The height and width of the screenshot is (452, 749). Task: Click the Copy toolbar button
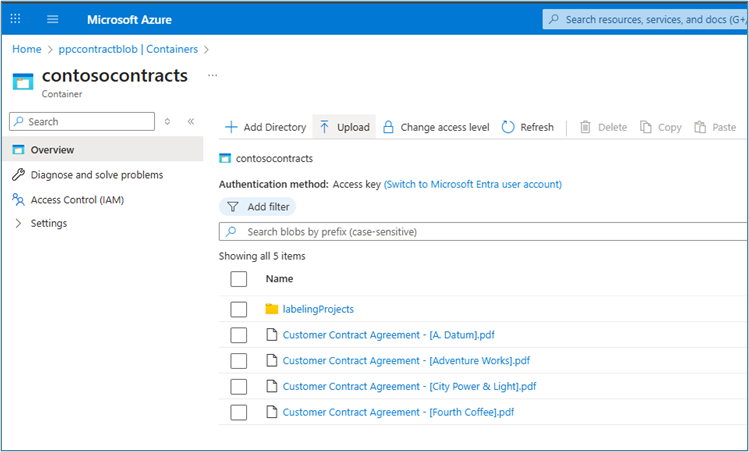click(661, 127)
